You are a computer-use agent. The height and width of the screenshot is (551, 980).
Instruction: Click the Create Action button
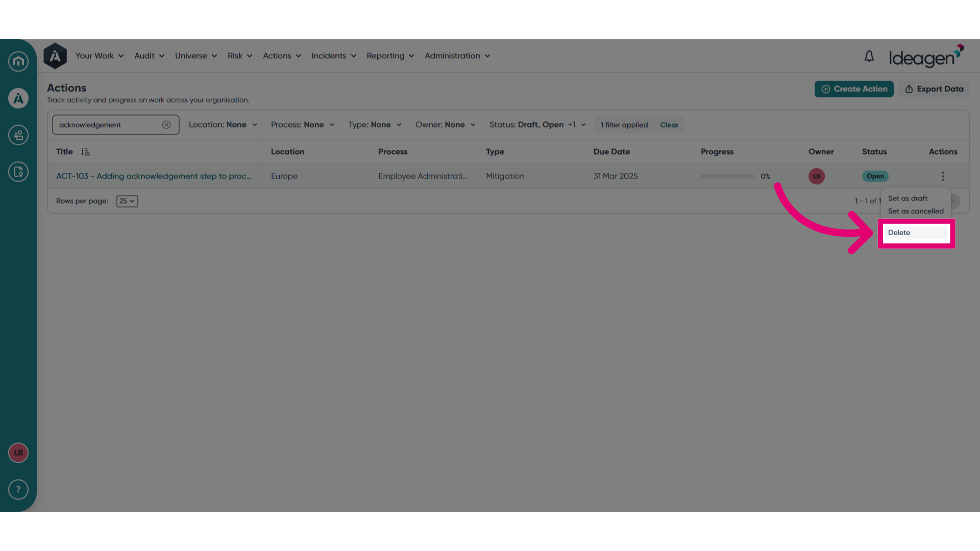click(854, 89)
